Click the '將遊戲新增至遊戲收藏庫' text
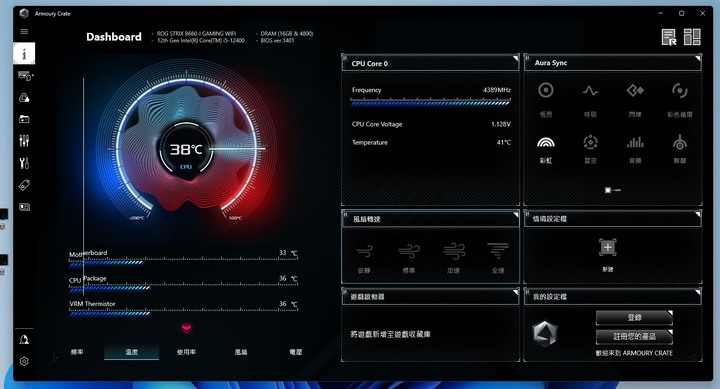This screenshot has width=720, height=389. (x=391, y=334)
